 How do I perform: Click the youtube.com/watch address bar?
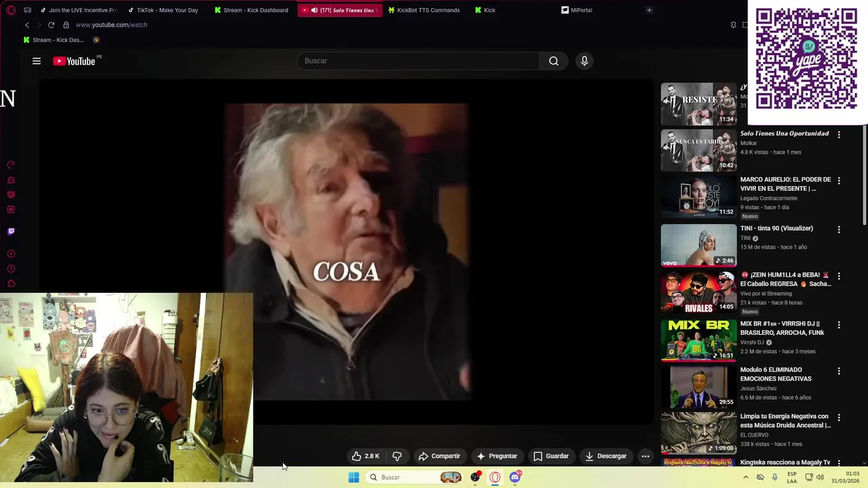point(111,25)
